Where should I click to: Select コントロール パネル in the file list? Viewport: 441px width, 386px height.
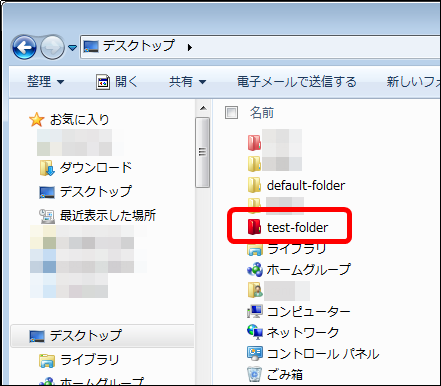click(x=323, y=354)
